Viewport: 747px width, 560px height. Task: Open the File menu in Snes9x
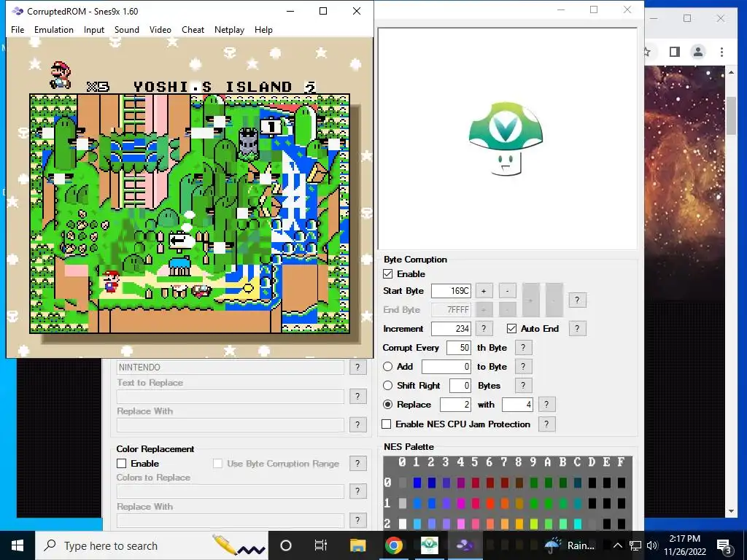18,29
